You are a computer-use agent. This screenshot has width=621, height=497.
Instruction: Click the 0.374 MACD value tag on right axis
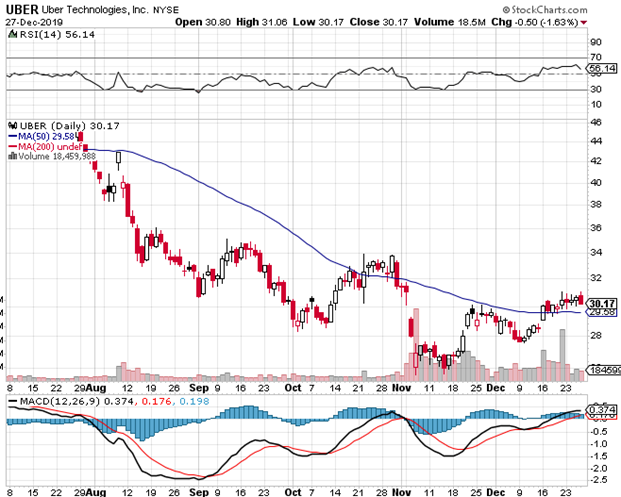click(x=603, y=410)
